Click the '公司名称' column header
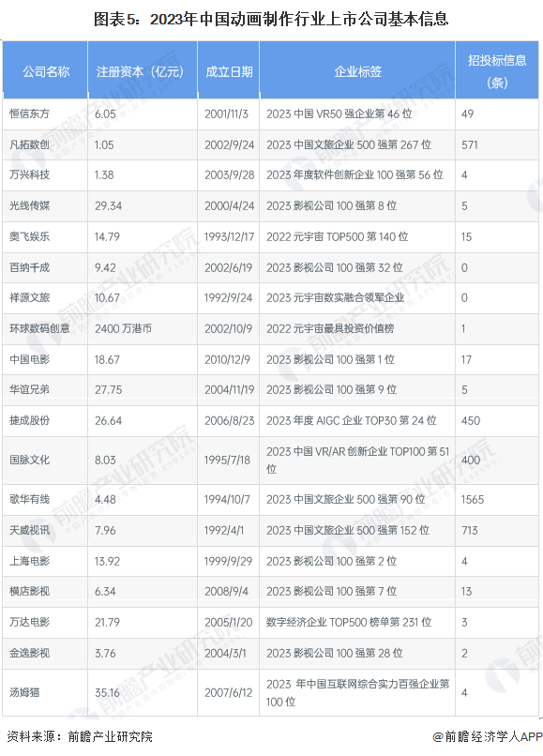 46,72
